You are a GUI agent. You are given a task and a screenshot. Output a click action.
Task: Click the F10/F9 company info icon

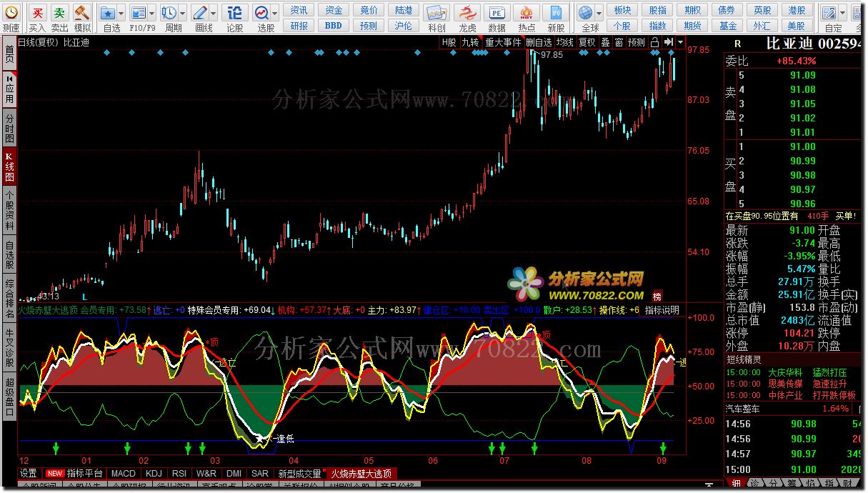(138, 13)
